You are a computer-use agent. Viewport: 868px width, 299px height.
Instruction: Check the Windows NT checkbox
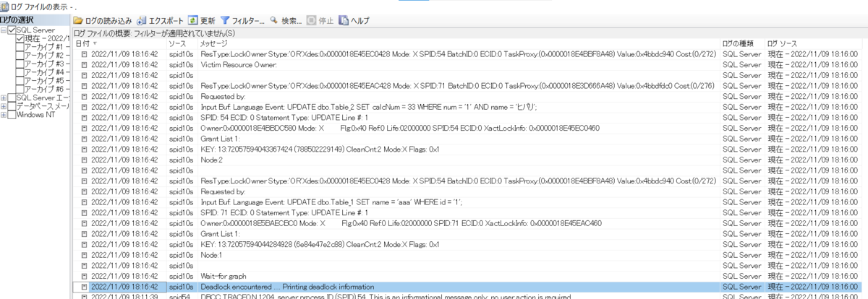point(12,115)
